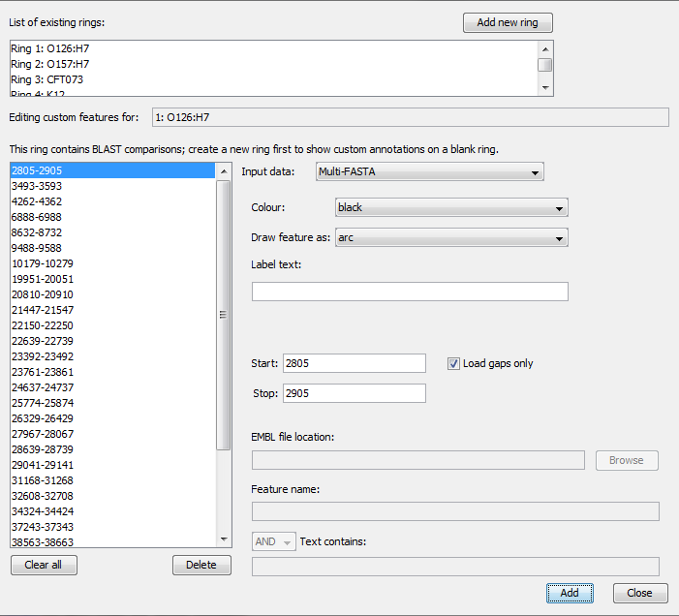The height and width of the screenshot is (616, 679).
Task: Open the Colour dropdown showing black
Action: click(451, 207)
